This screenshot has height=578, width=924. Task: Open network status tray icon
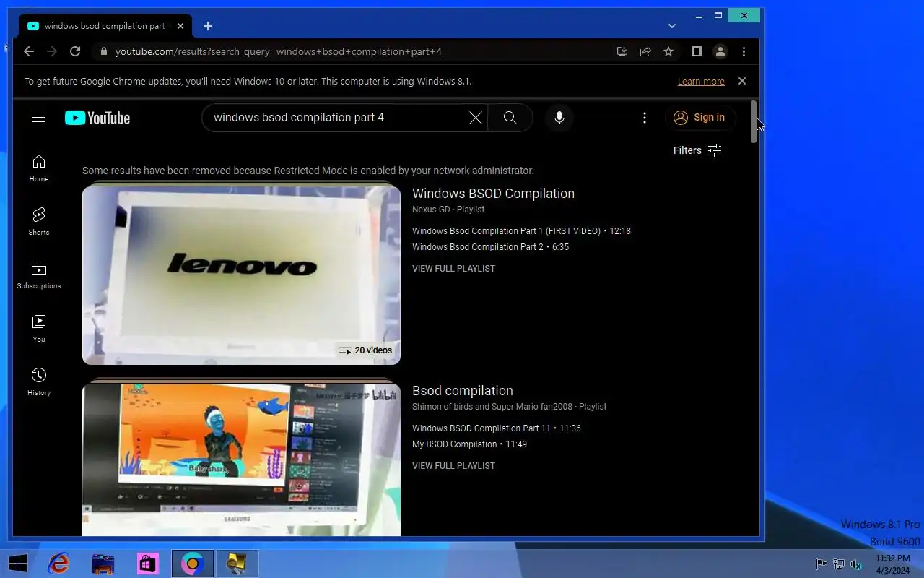point(839,564)
